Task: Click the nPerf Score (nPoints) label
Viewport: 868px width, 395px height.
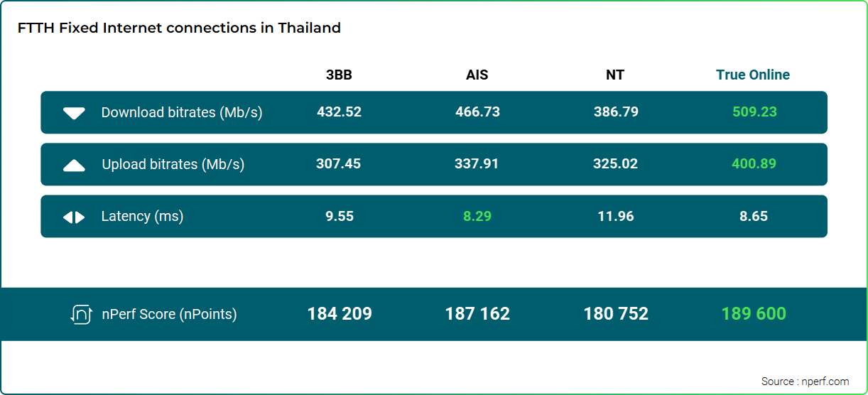Action: click(x=168, y=314)
